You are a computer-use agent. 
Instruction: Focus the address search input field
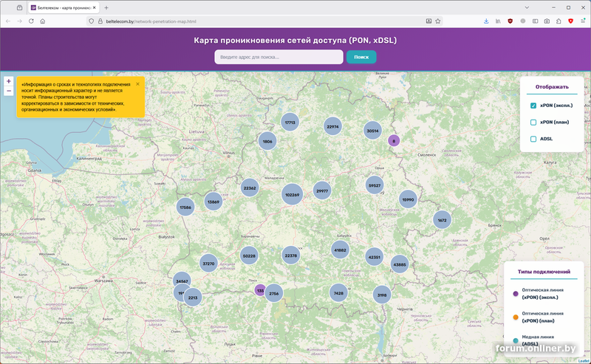[x=279, y=57]
